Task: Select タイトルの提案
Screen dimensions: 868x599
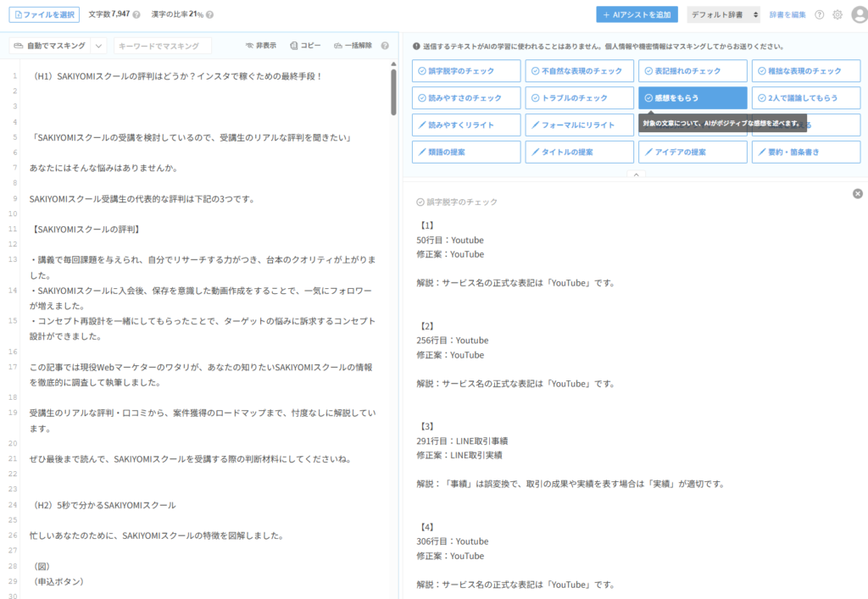Action: click(579, 153)
